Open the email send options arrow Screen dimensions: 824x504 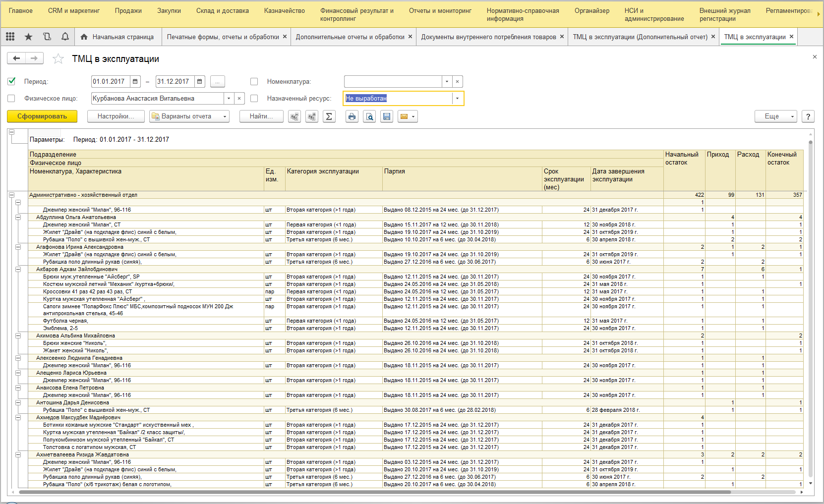[x=413, y=116]
